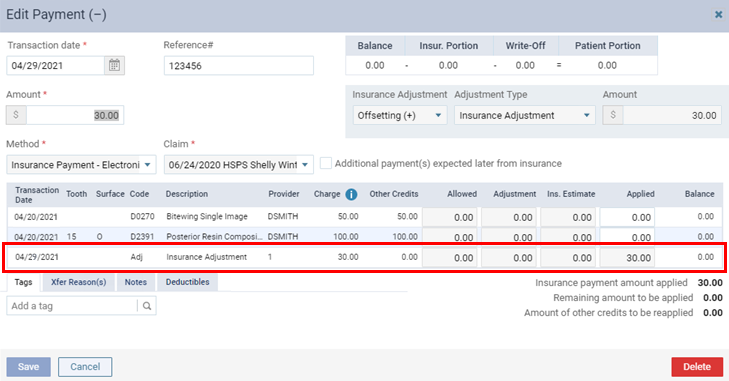Click Applied field for Insurance Adjustment row
Screen dimensions: 729x381
pos(627,258)
